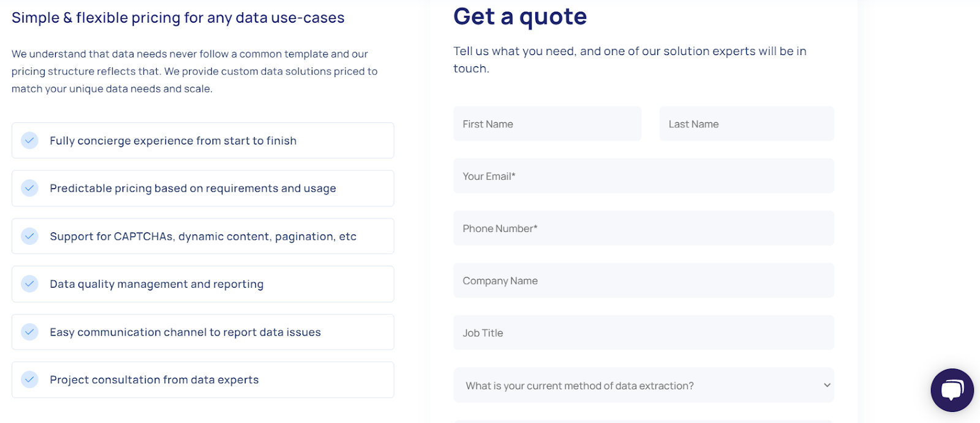Focus the Phone Number field

(x=643, y=228)
